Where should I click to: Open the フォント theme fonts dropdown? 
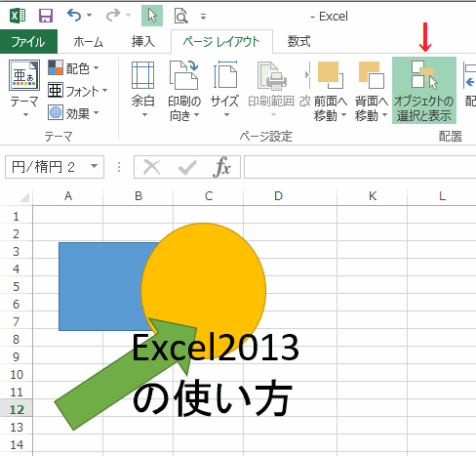78,91
